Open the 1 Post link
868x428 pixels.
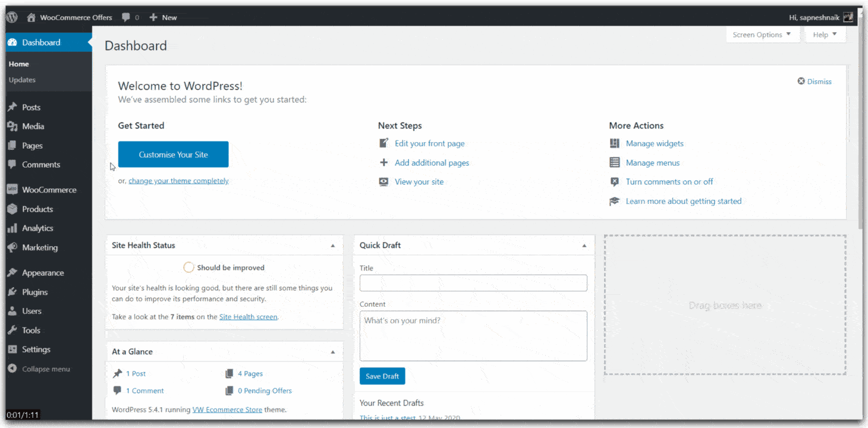136,373
